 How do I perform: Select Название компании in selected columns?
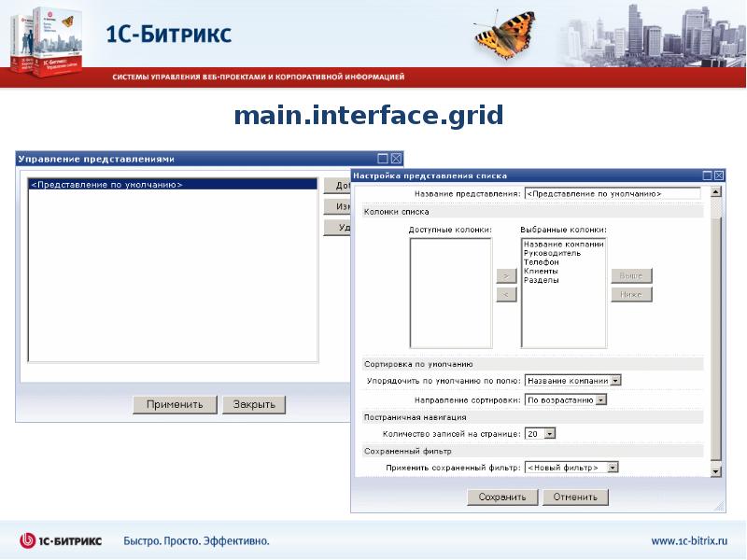(564, 245)
